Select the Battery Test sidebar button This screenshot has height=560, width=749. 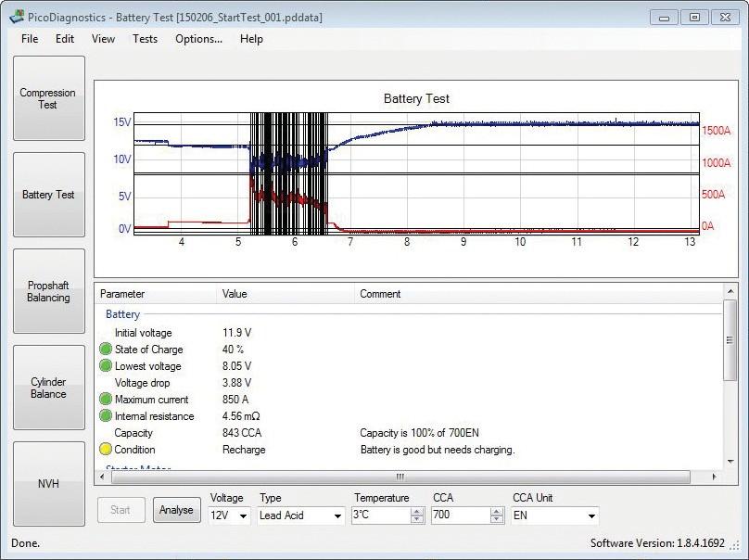[x=49, y=195]
